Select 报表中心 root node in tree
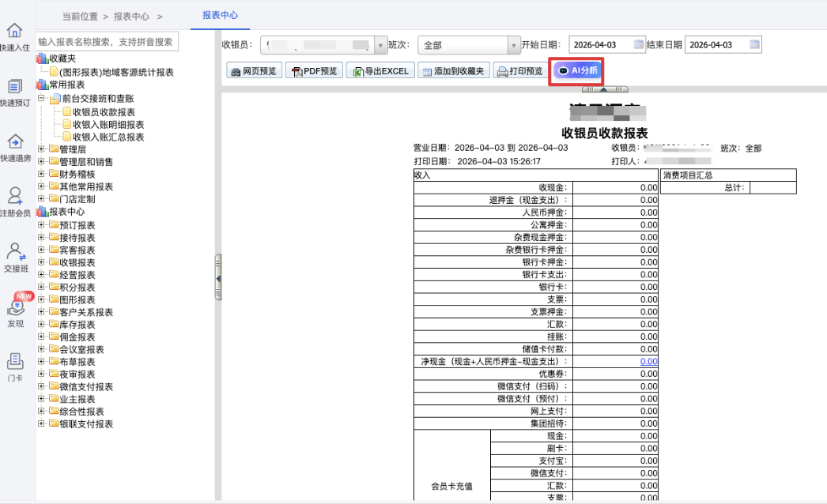 point(67,212)
